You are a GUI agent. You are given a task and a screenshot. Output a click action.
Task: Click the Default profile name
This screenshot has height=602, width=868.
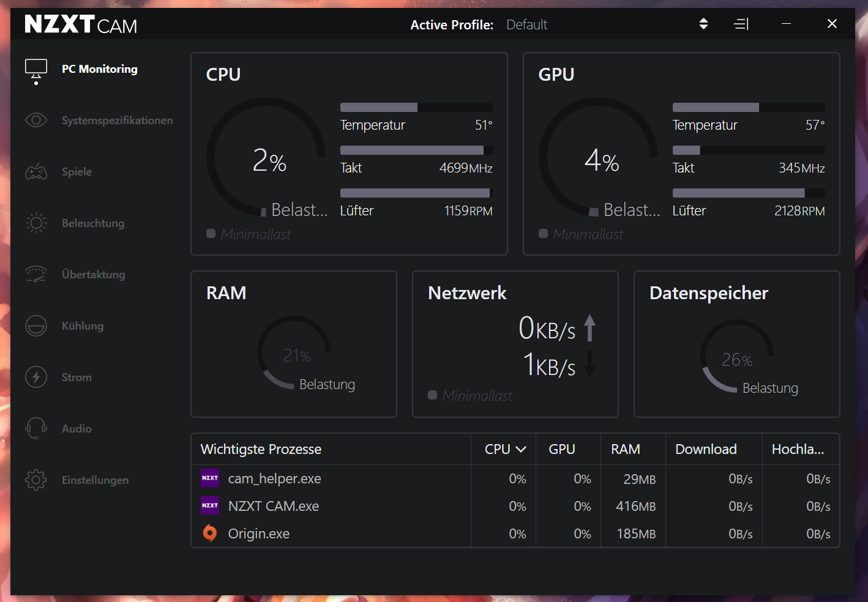click(526, 24)
